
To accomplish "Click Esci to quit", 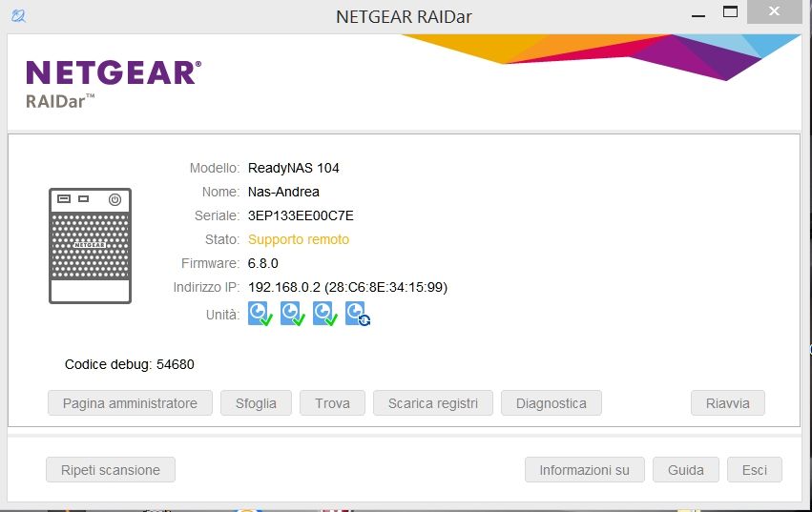I will pyautogui.click(x=755, y=470).
